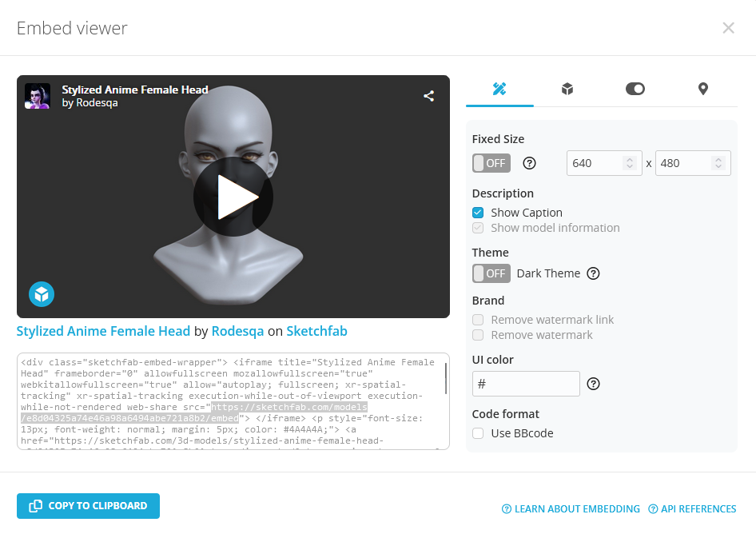Open the toggle-switch options tab
The image size is (756, 538).
pos(635,89)
